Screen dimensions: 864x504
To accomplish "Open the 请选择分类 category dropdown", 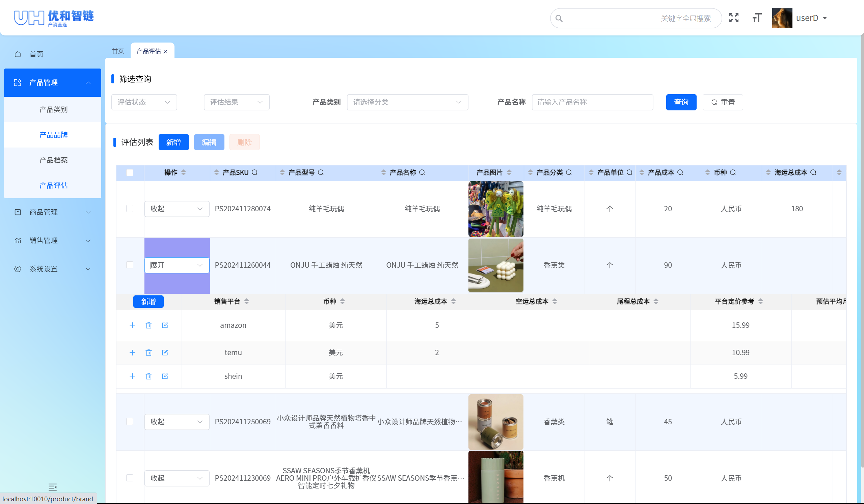I will click(407, 102).
